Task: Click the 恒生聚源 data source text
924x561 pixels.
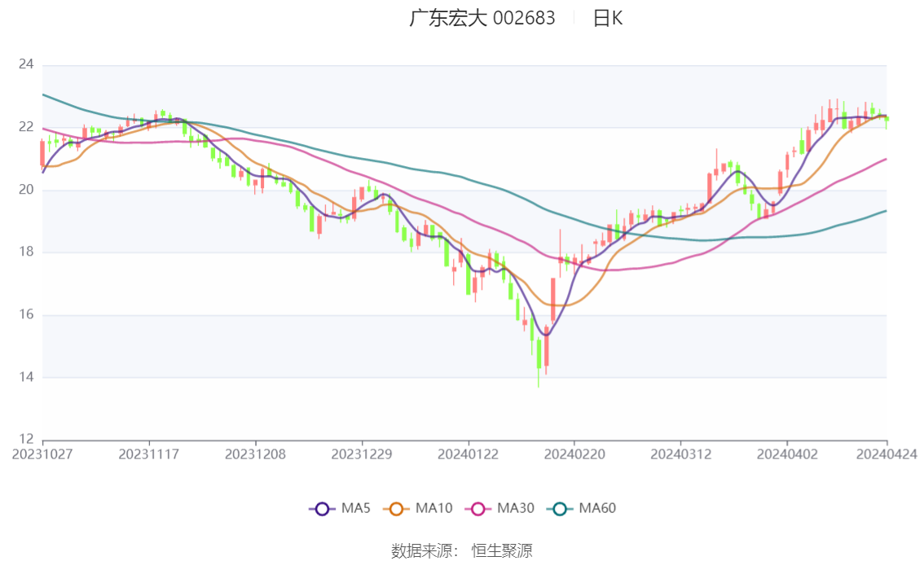Action: [x=501, y=551]
